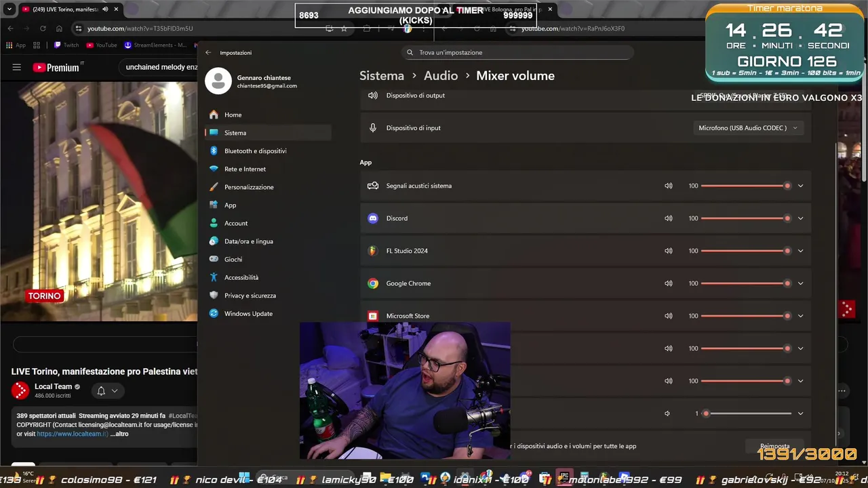
Task: Expand the volume 1 app row
Action: pyautogui.click(x=800, y=413)
